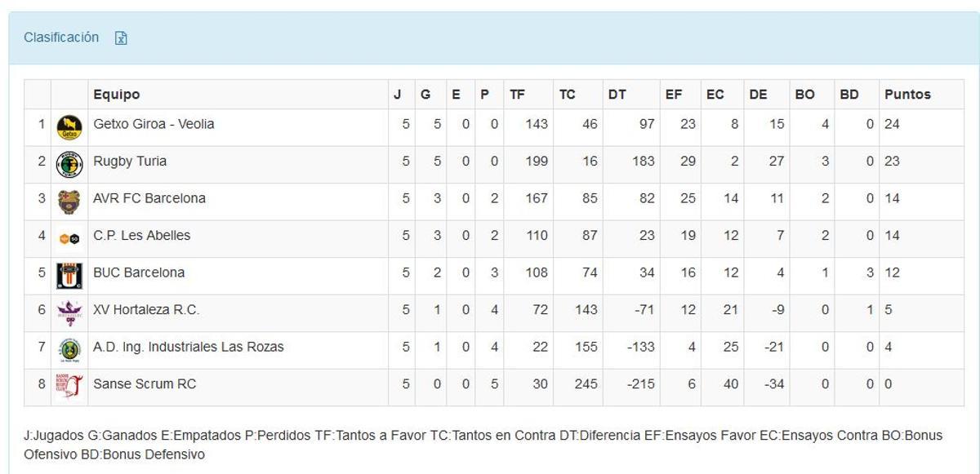Click the BO column header
The width and height of the screenshot is (980, 474).
(804, 94)
